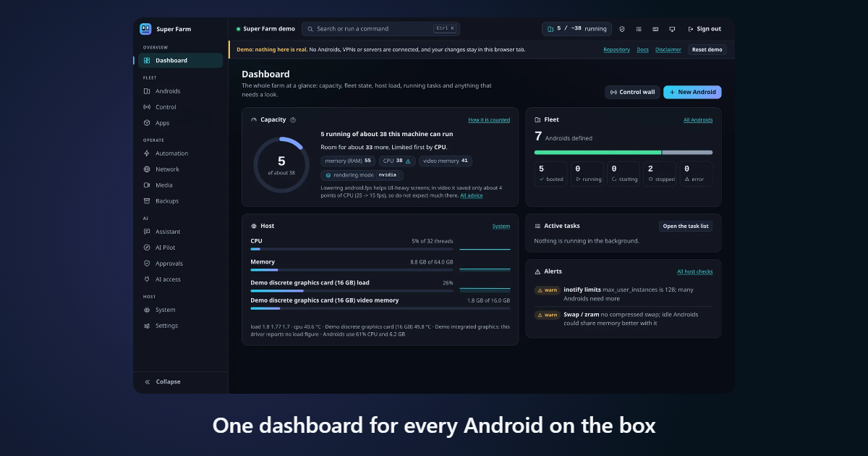Click the memory (RAM) 55 chip
This screenshot has height=456, width=868.
[x=348, y=161]
